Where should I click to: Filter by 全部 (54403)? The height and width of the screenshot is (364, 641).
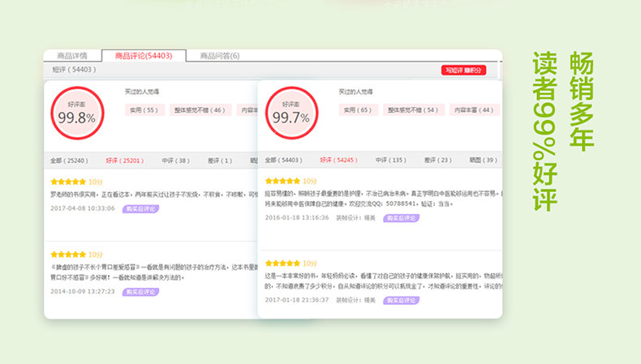[x=283, y=160]
